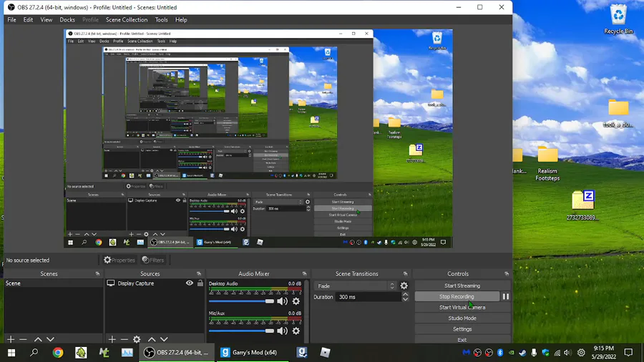Open Windows Start menu

click(x=11, y=353)
